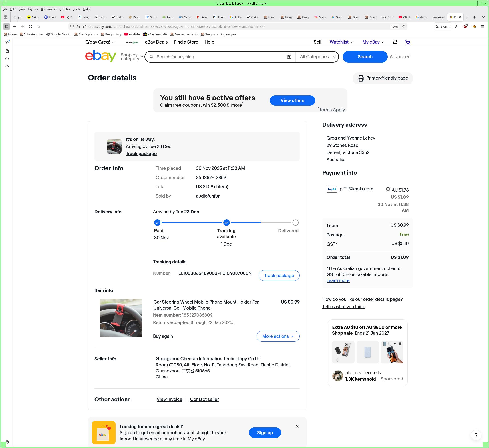Click the Tracking available progress marker
489x448 pixels.
click(x=226, y=222)
